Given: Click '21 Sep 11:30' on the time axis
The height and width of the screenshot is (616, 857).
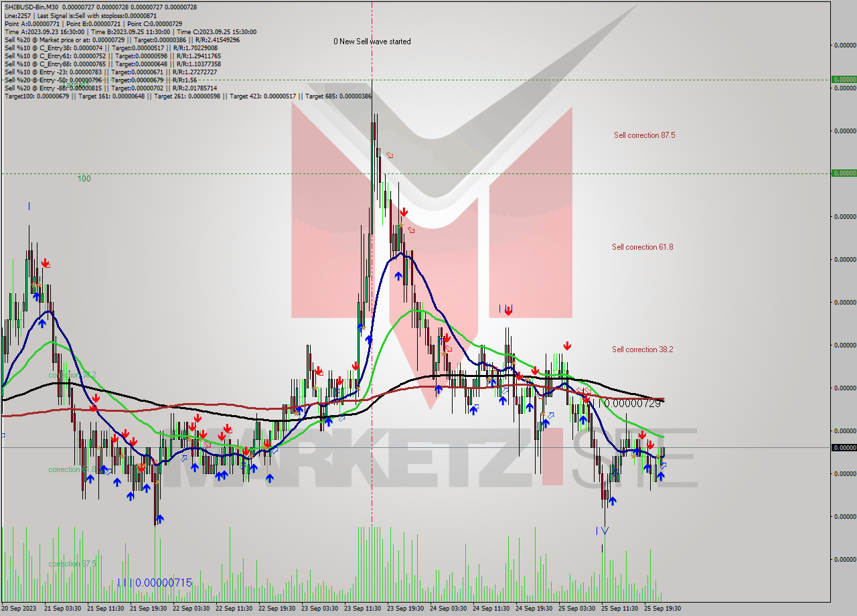Looking at the screenshot, I should 106,609.
